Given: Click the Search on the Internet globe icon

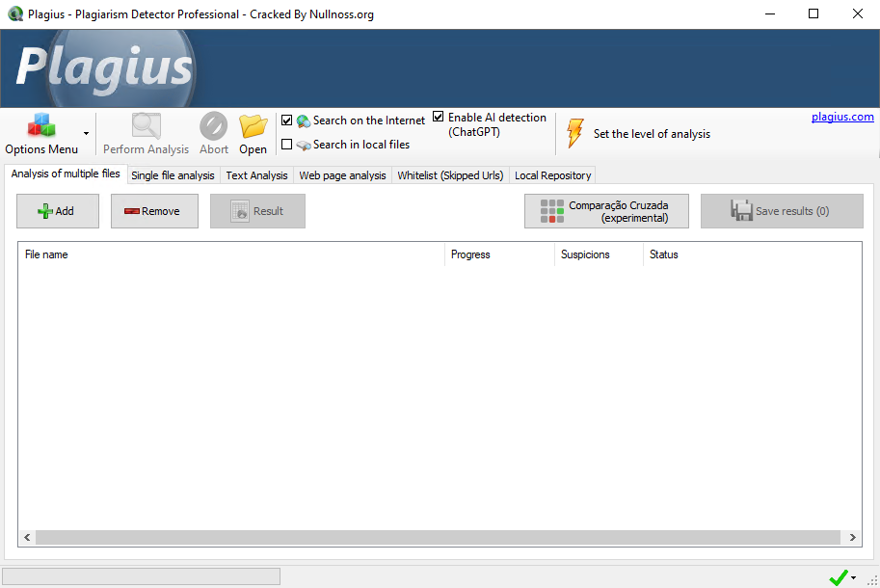Looking at the screenshot, I should 304,120.
